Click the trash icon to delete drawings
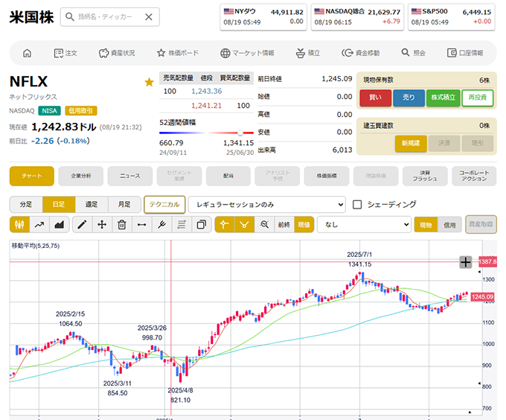The height and width of the screenshot is (420, 506). pos(121,224)
